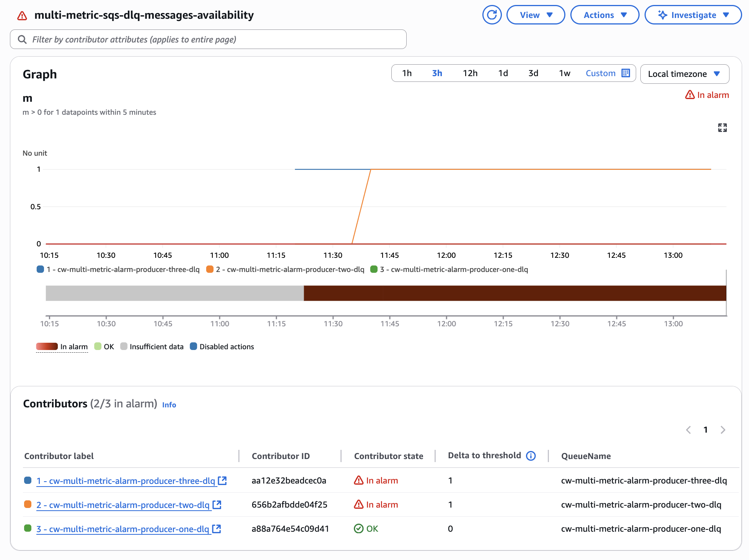Open external link icon for producer-three-dlq

[222, 480]
